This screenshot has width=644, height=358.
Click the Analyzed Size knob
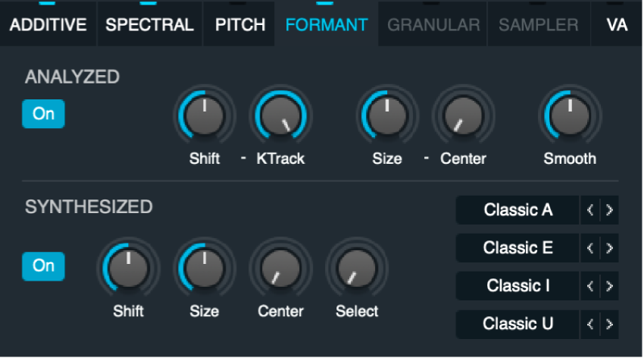tap(386, 116)
